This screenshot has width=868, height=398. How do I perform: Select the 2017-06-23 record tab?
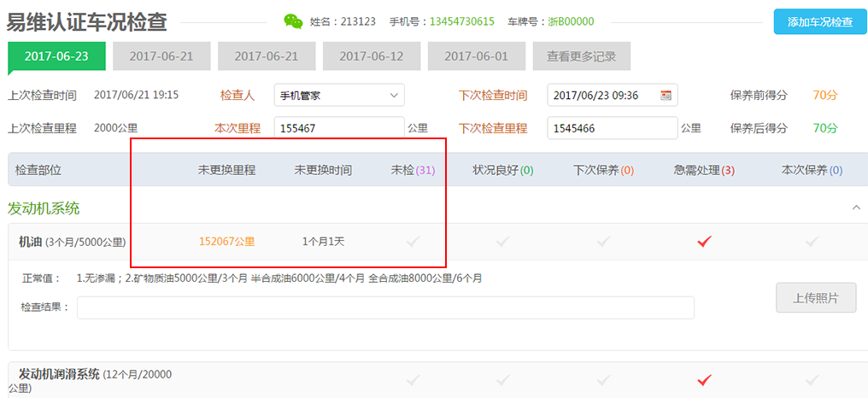coord(56,56)
